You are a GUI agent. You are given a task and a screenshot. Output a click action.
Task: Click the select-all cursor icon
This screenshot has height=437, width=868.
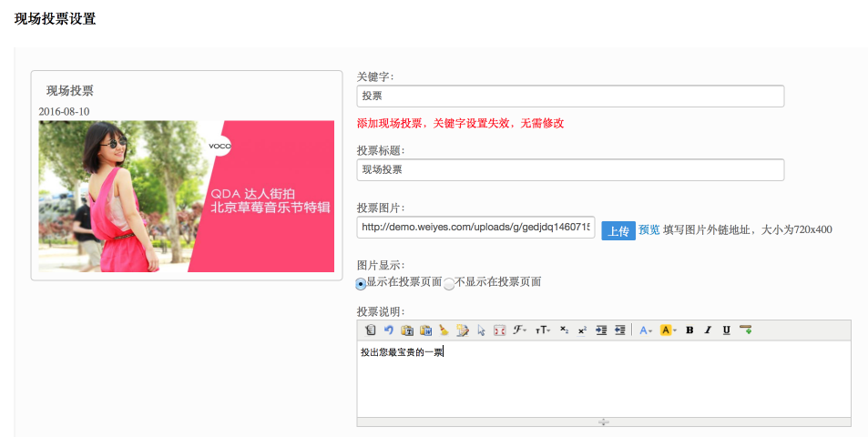click(481, 330)
